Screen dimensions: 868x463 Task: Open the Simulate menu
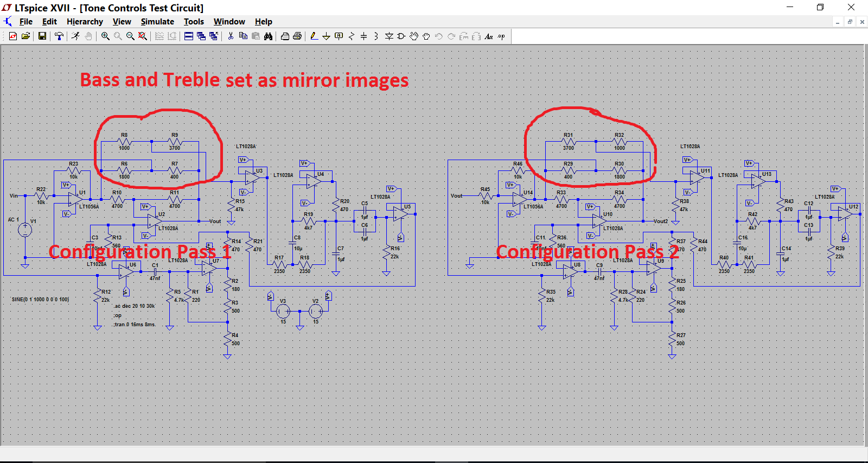click(157, 22)
